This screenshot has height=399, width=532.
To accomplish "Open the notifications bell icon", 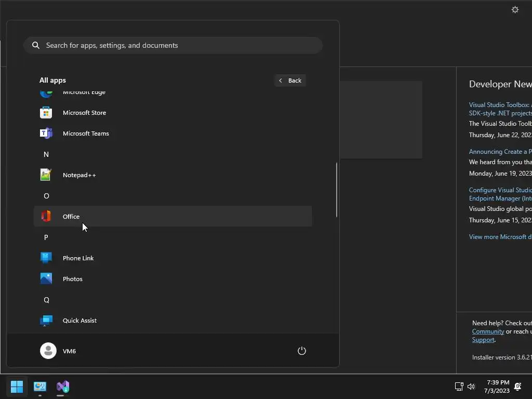I will (x=518, y=387).
